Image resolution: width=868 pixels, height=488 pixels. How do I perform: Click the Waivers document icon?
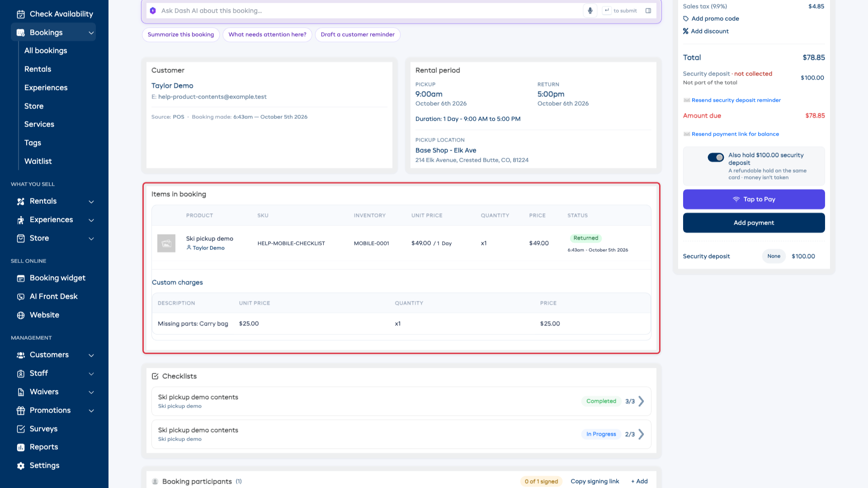pyautogui.click(x=21, y=392)
